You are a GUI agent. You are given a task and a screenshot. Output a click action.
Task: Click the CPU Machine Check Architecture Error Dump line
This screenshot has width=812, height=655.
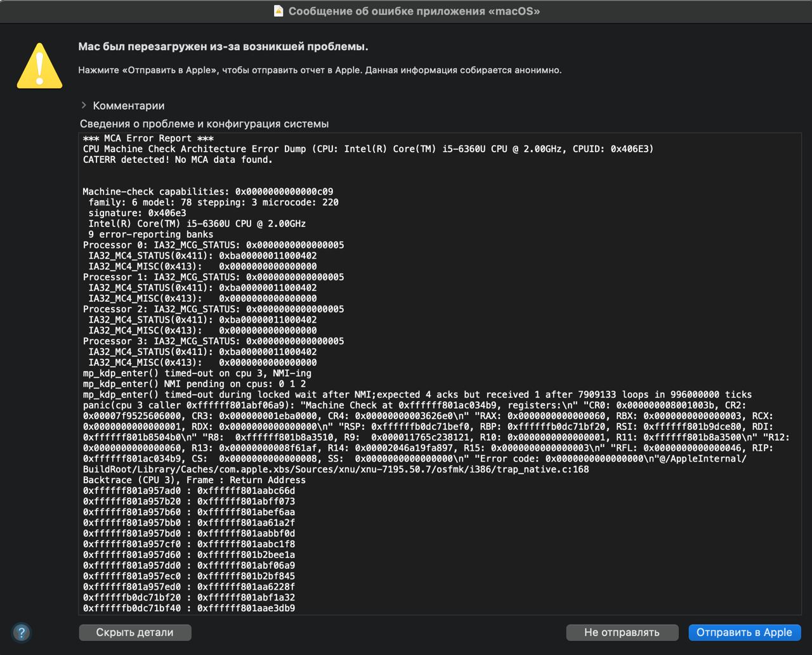369,149
